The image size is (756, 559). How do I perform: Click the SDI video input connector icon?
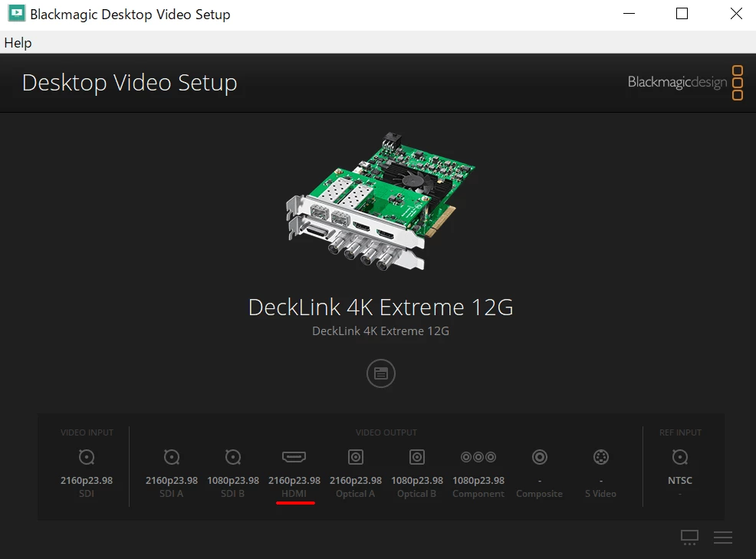87,457
